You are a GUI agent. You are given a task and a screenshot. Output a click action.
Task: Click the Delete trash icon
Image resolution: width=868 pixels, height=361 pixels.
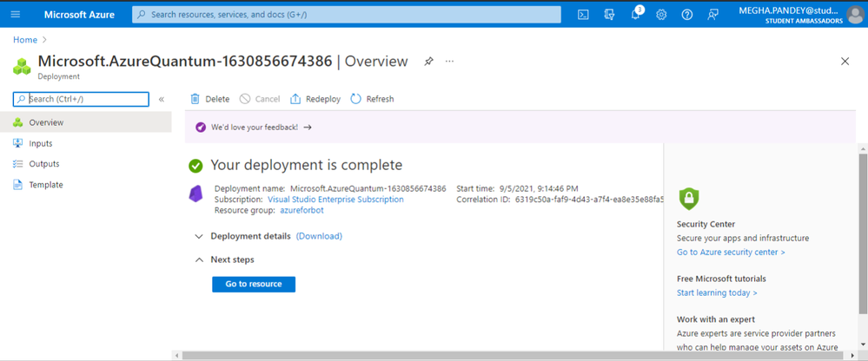[x=195, y=99]
